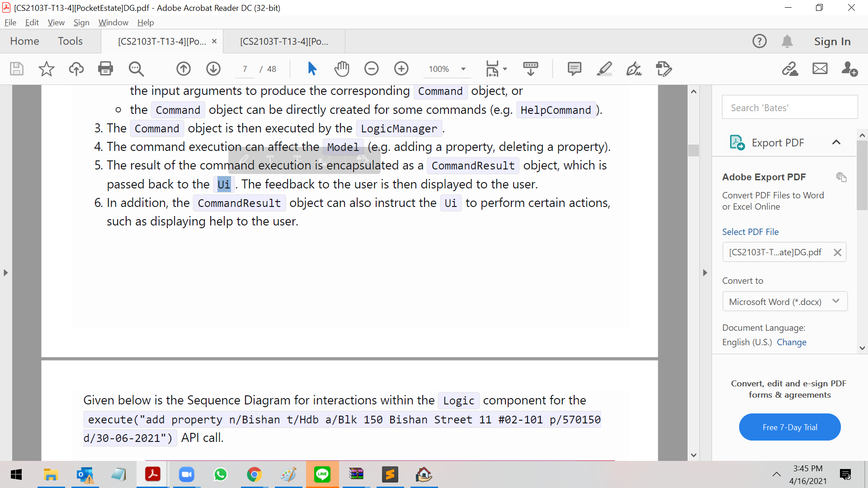Click the Print file icon
The width and height of the screenshot is (868, 488).
pos(105,69)
